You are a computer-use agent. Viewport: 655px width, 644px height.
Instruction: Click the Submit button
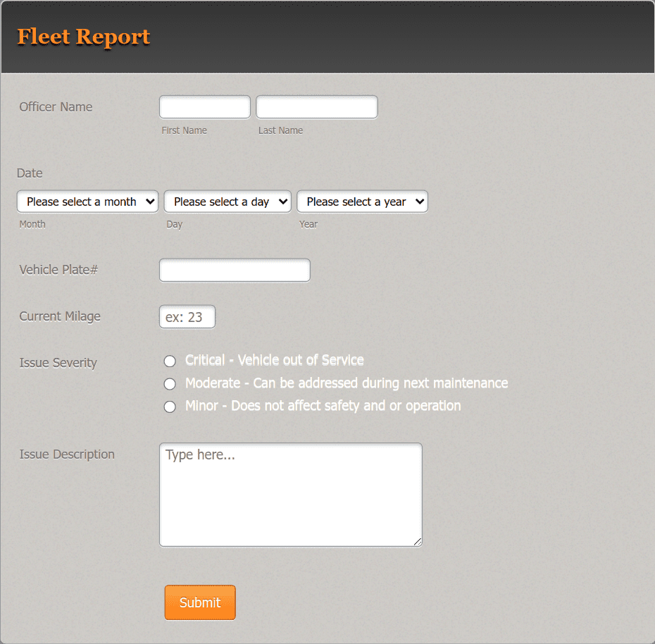pyautogui.click(x=199, y=602)
